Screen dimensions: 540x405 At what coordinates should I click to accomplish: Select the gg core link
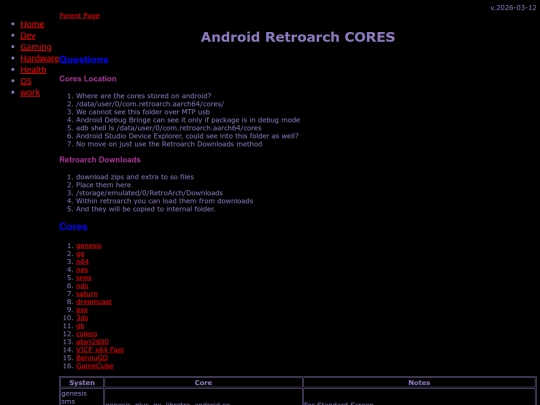[80, 254]
